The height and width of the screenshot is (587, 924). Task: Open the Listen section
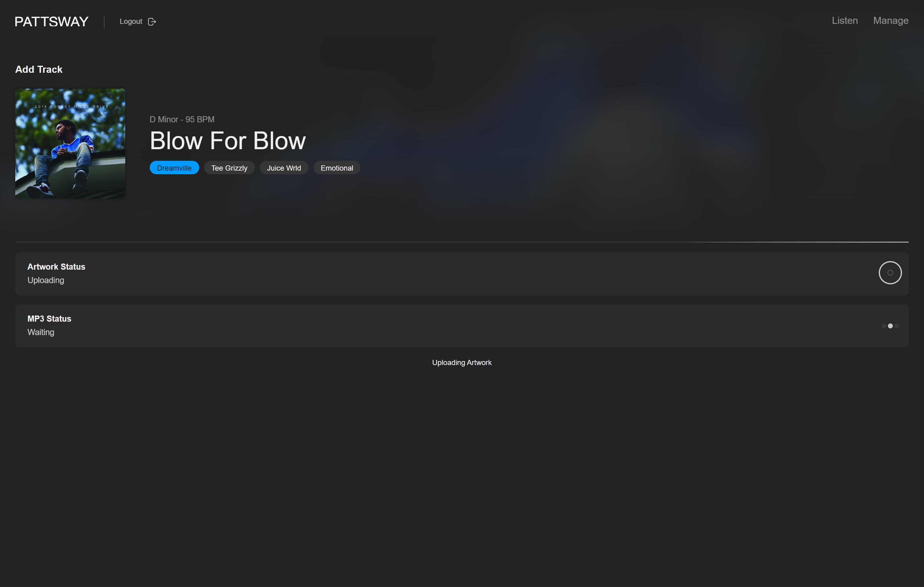click(844, 20)
